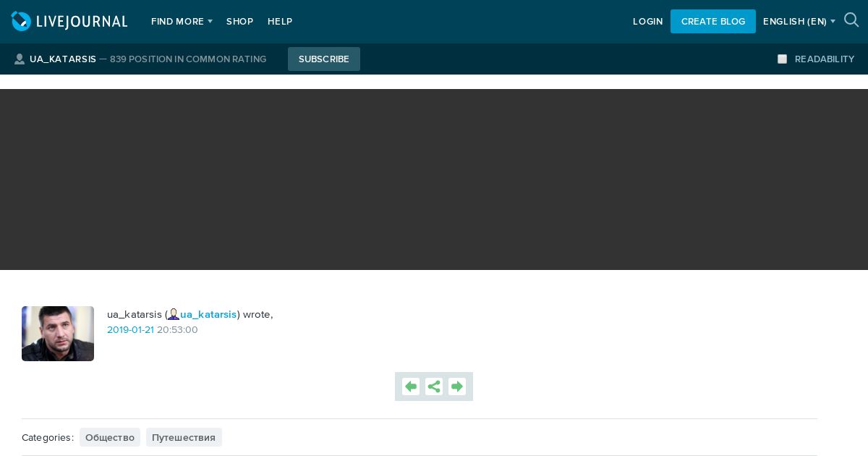Open the Help menu item
Viewport: 868px width, 456px height.
(280, 22)
